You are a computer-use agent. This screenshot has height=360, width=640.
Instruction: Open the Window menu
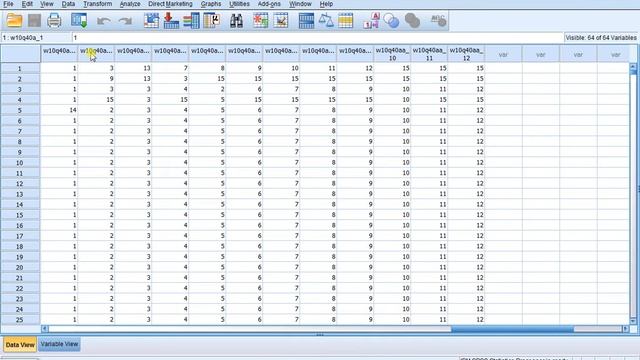click(x=300, y=4)
